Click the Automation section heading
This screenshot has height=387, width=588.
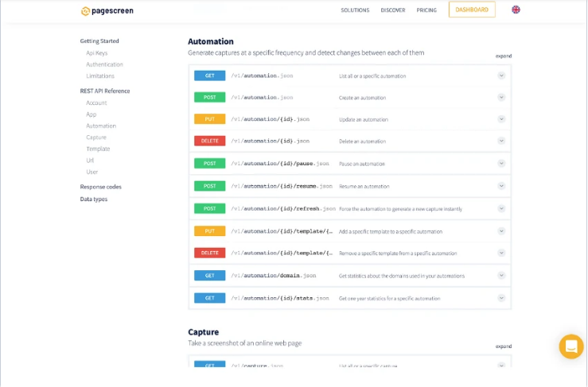pyautogui.click(x=211, y=41)
